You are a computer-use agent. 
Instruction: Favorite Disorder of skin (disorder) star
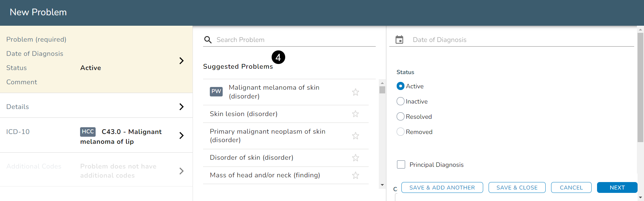(355, 158)
